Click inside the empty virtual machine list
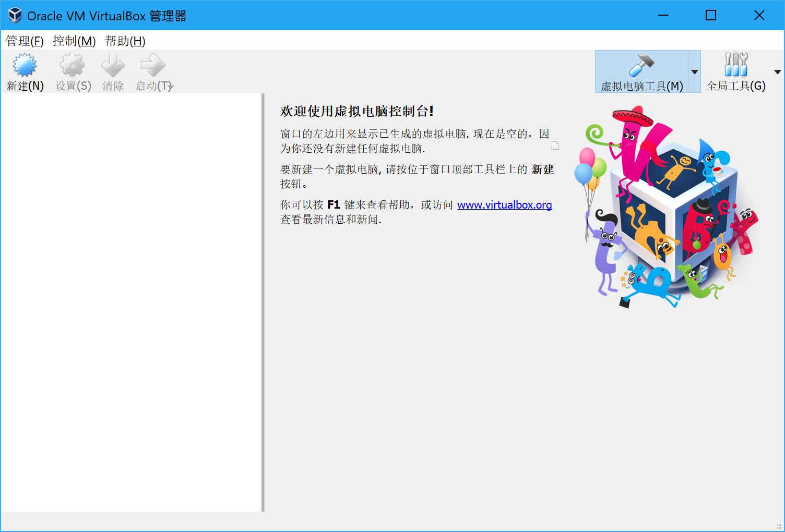The height and width of the screenshot is (532, 785). pyautogui.click(x=130, y=303)
